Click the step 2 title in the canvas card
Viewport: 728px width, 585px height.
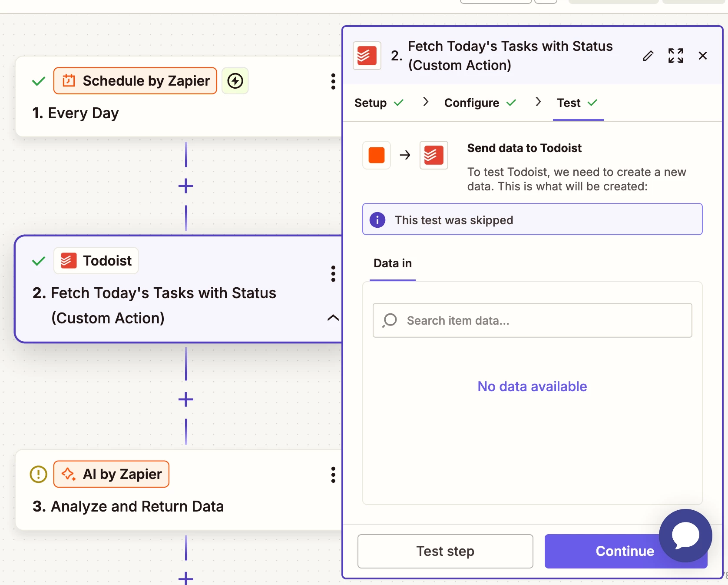click(x=155, y=306)
